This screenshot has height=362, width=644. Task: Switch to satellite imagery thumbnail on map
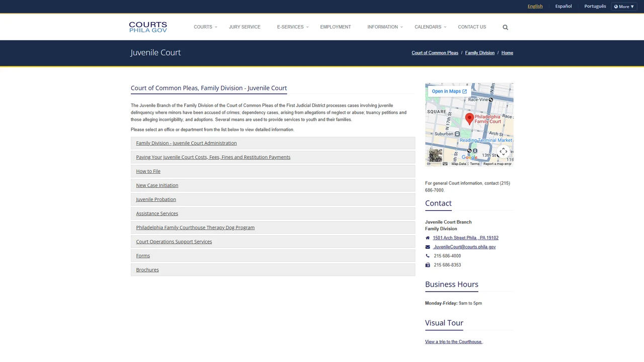(435, 155)
